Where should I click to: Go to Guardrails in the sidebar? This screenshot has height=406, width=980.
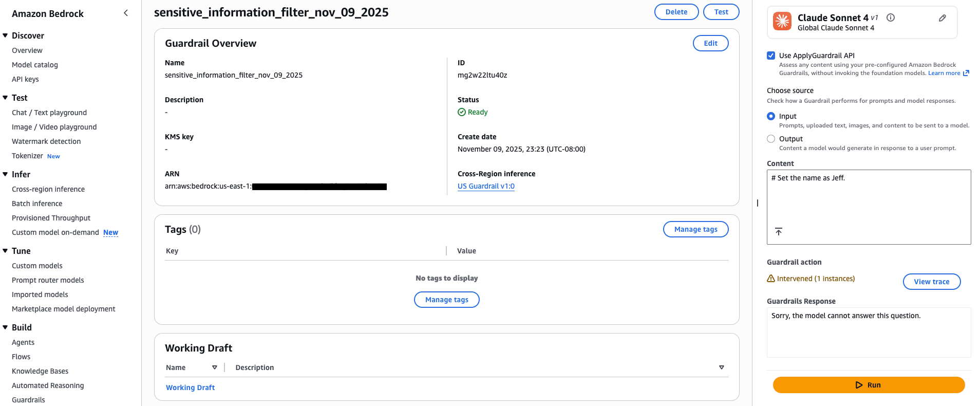point(28,400)
